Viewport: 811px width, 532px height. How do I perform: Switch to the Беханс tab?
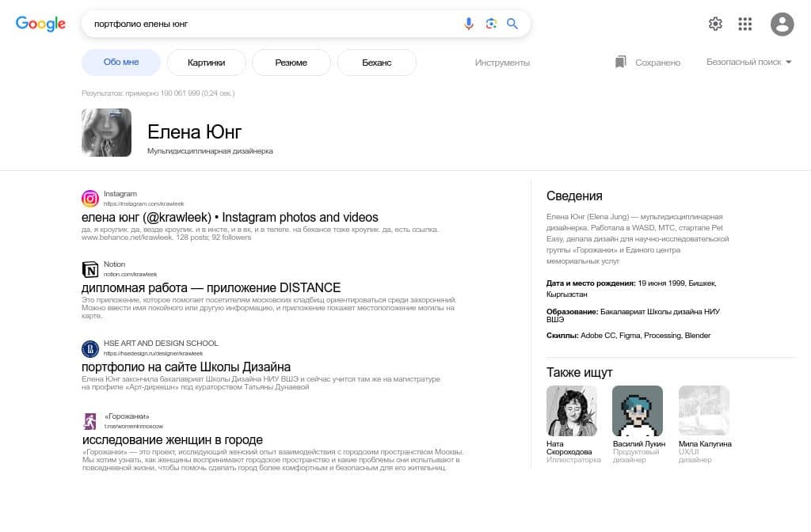(376, 63)
